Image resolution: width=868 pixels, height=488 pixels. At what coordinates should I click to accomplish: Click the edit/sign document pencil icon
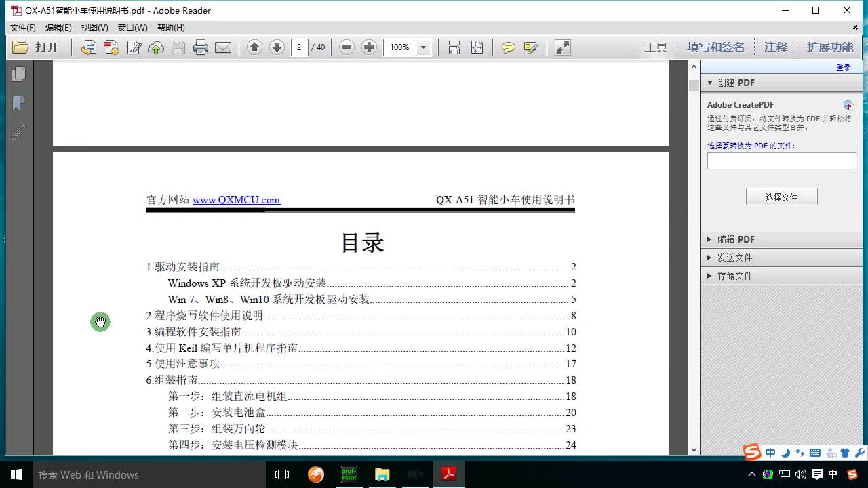pos(134,47)
